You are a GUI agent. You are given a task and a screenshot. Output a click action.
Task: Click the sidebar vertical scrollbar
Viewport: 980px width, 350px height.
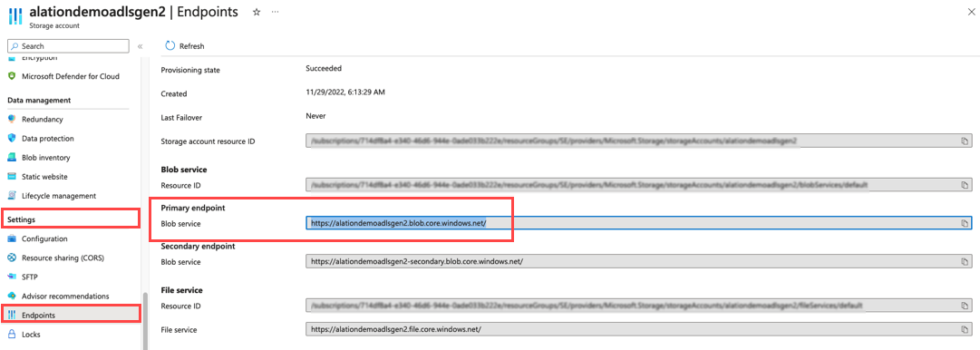click(144, 321)
